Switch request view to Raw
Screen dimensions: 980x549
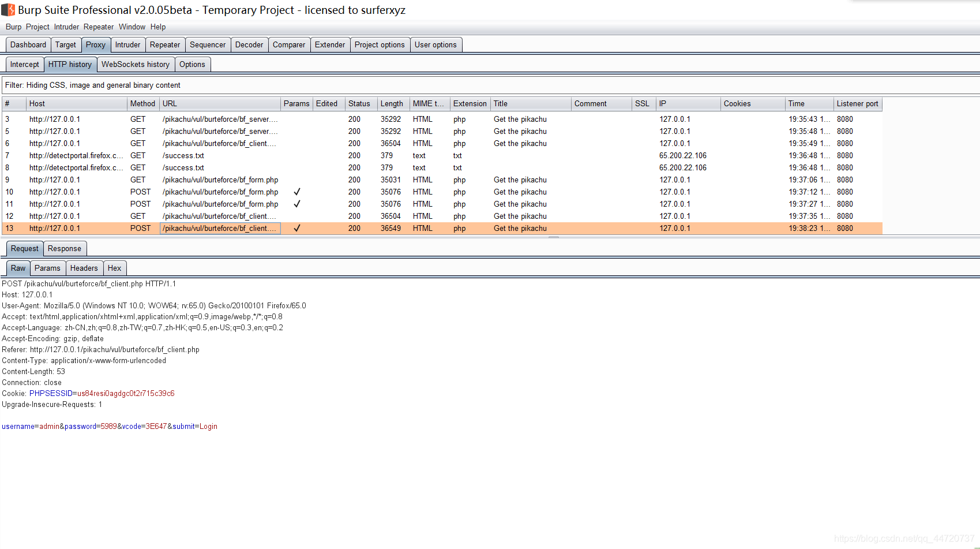click(x=18, y=268)
